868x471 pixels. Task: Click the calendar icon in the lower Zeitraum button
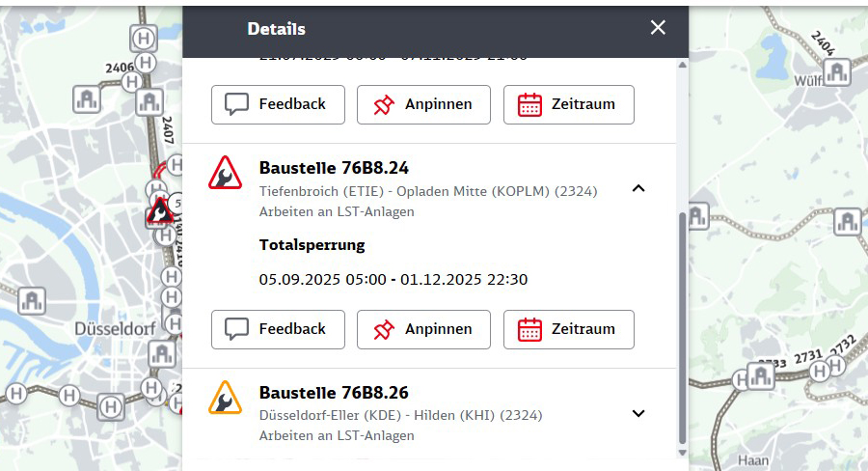click(x=529, y=329)
